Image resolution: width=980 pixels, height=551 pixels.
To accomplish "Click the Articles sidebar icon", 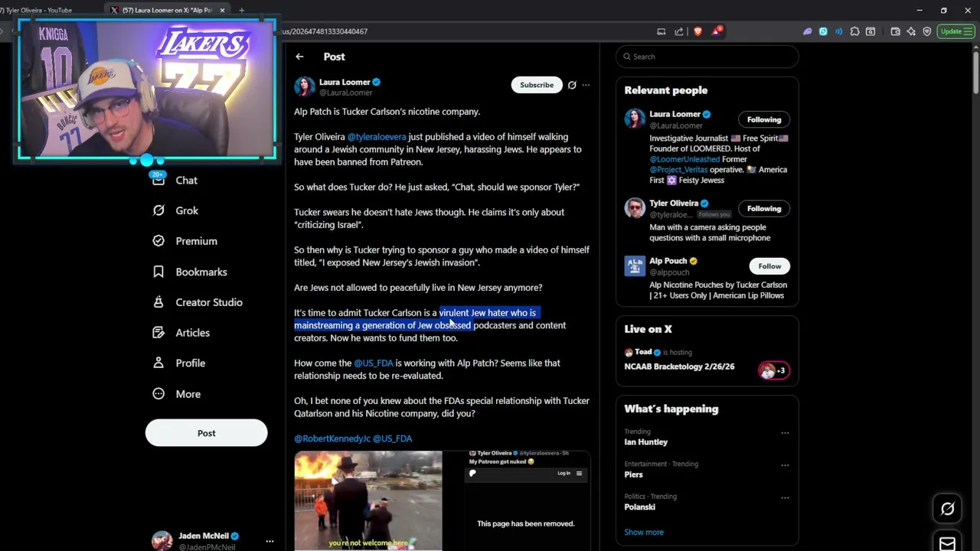I will click(x=158, y=333).
